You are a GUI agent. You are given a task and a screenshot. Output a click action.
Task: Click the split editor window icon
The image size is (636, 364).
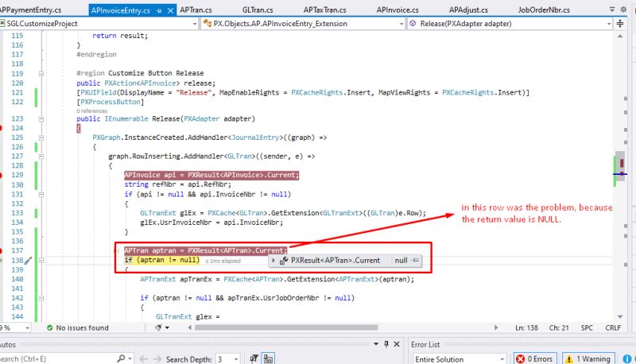pos(620,24)
